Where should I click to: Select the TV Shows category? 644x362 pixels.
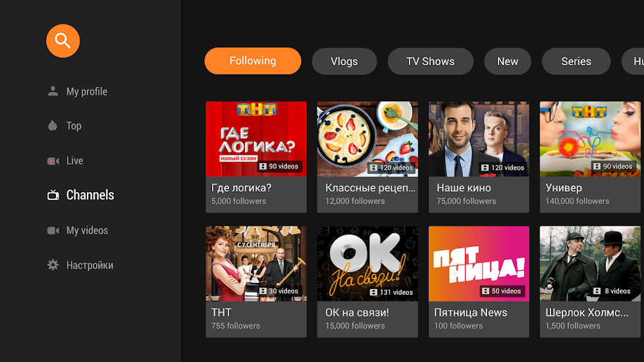(431, 61)
